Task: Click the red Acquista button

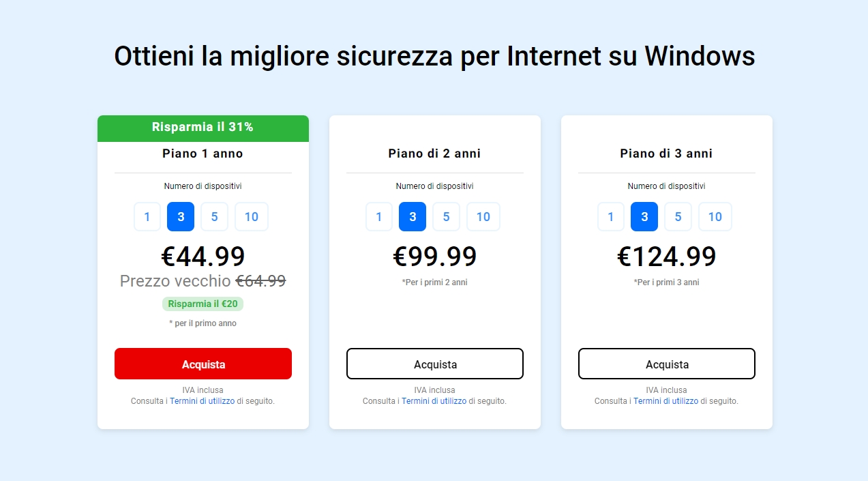Action: [203, 364]
